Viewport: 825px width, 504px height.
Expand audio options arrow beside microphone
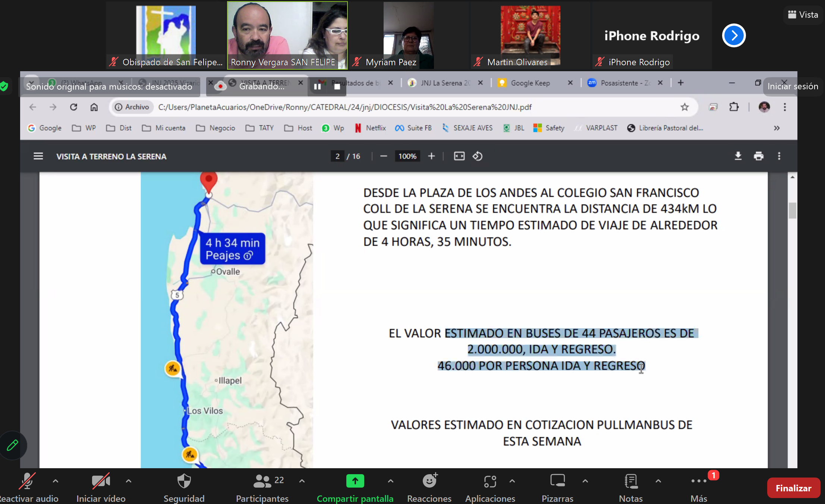point(56,481)
